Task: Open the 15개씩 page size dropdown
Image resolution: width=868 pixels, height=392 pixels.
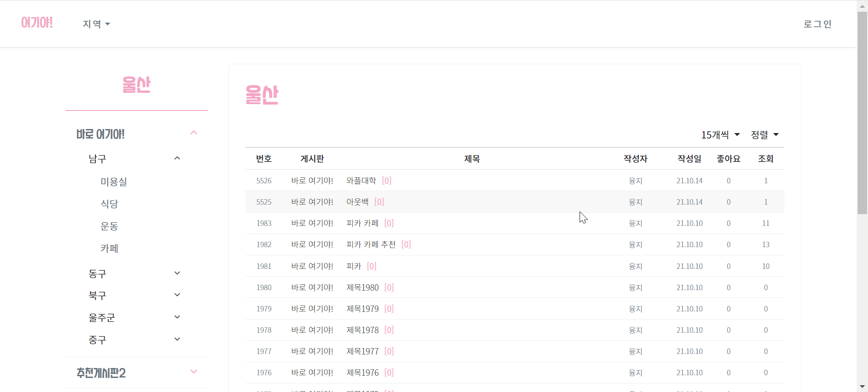Action: (720, 135)
